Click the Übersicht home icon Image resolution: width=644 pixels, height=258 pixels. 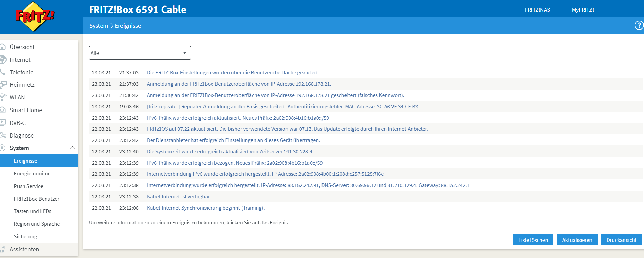3,47
